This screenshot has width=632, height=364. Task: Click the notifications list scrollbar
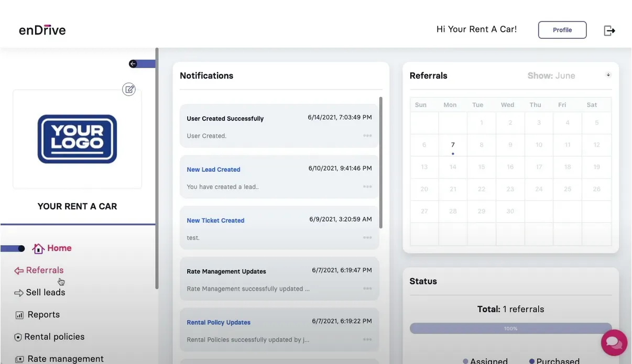point(380,162)
